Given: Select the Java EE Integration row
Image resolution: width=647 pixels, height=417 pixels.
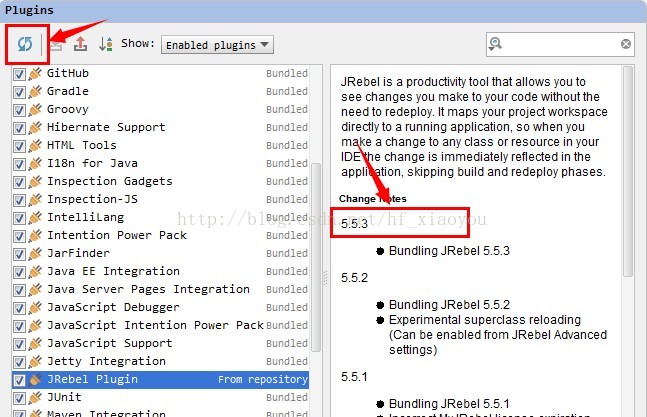Looking at the screenshot, I should (x=161, y=272).
